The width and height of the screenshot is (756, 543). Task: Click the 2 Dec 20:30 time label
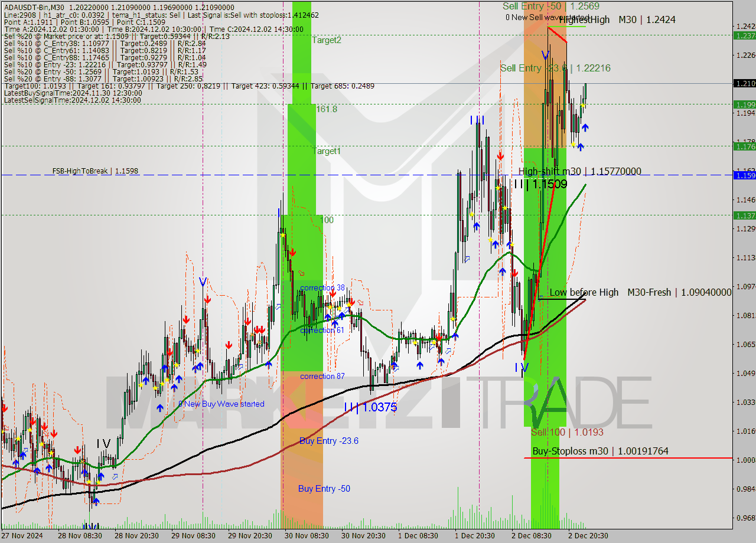tap(588, 536)
